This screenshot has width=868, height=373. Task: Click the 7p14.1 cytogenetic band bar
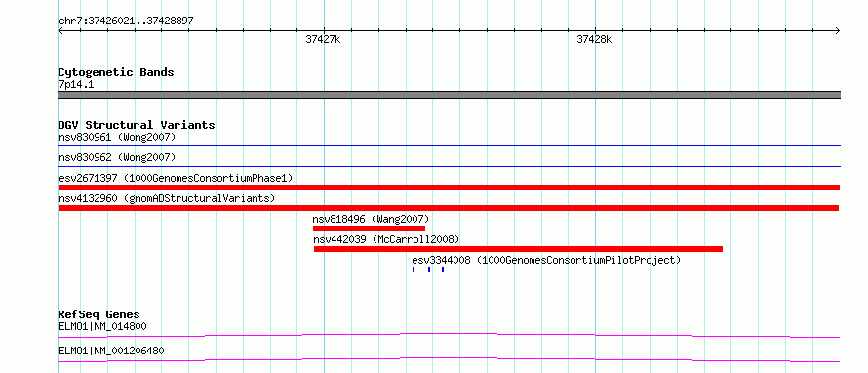tap(450, 95)
